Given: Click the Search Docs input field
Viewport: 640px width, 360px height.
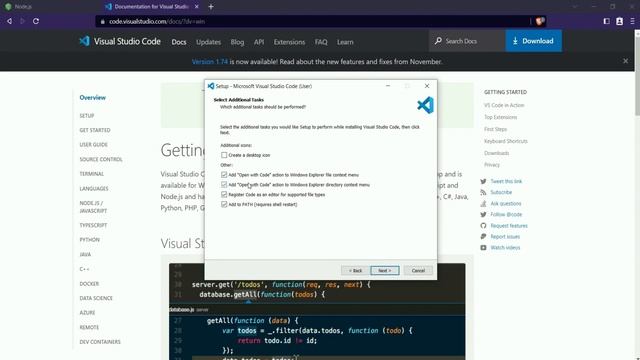Looking at the screenshot, I should tap(467, 41).
